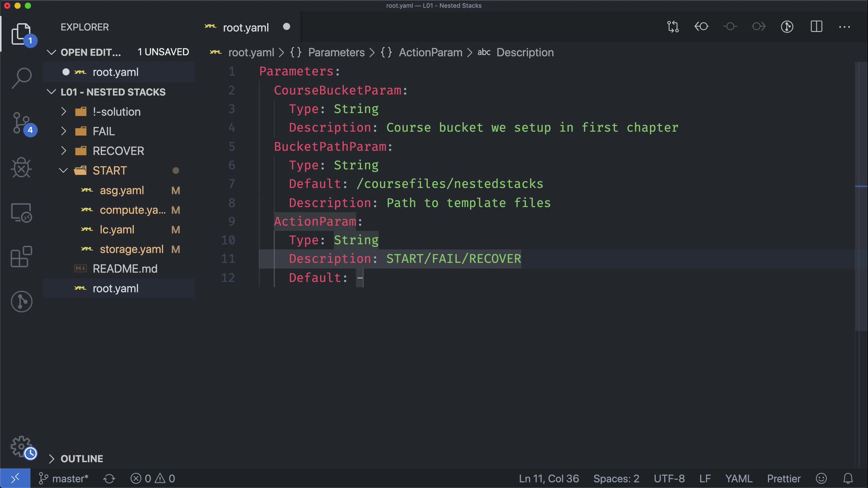Viewport: 868px width, 488px height.
Task: Open notifications bell in status bar
Action: [848, 479]
